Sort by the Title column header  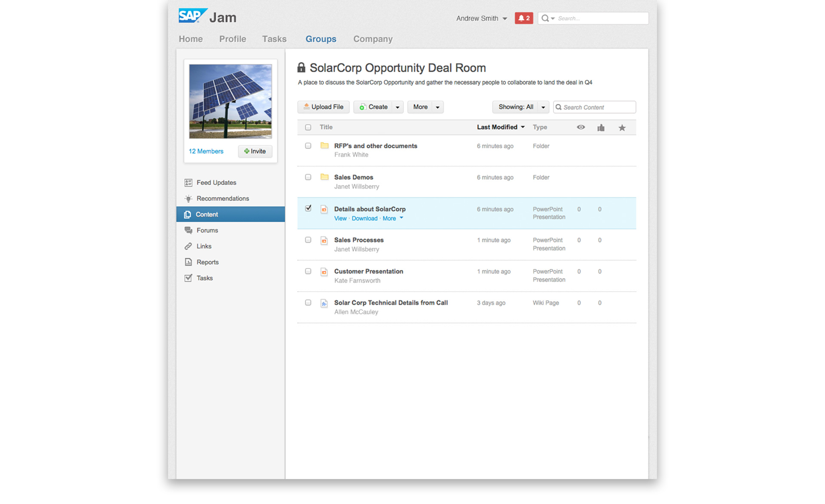coord(326,127)
